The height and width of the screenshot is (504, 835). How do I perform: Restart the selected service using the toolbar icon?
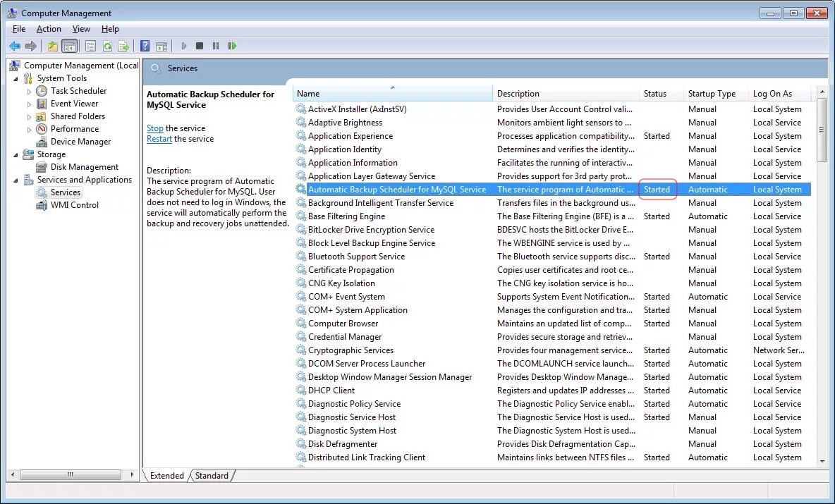point(233,45)
